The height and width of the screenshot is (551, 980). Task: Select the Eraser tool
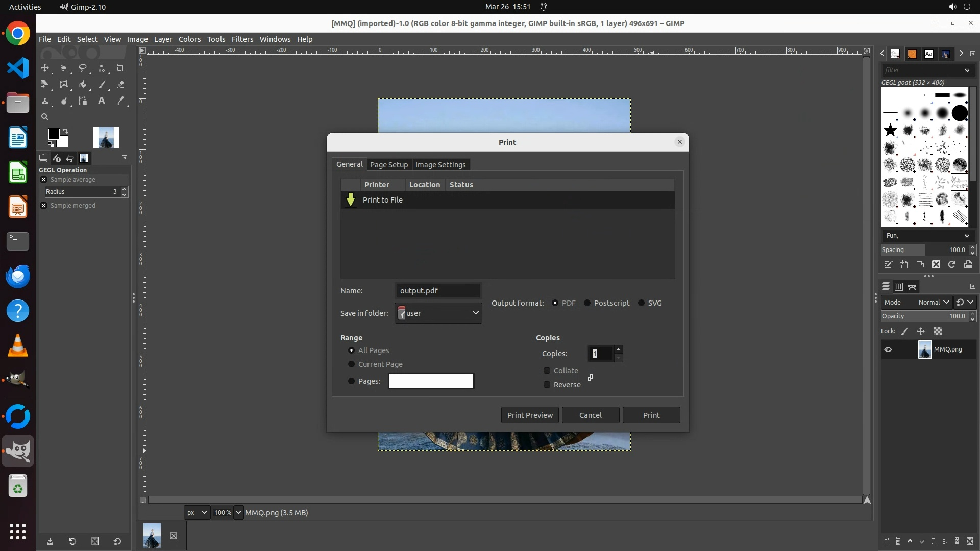120,85
